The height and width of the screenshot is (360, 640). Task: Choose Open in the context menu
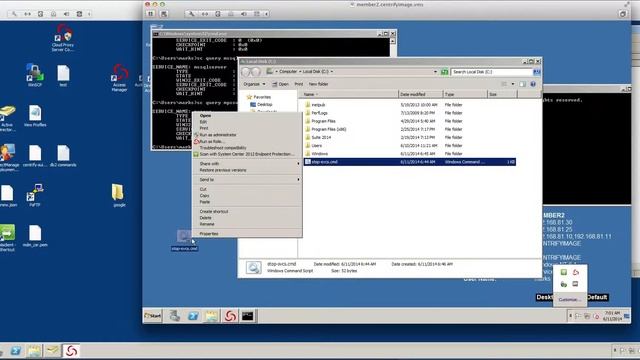tap(247, 116)
